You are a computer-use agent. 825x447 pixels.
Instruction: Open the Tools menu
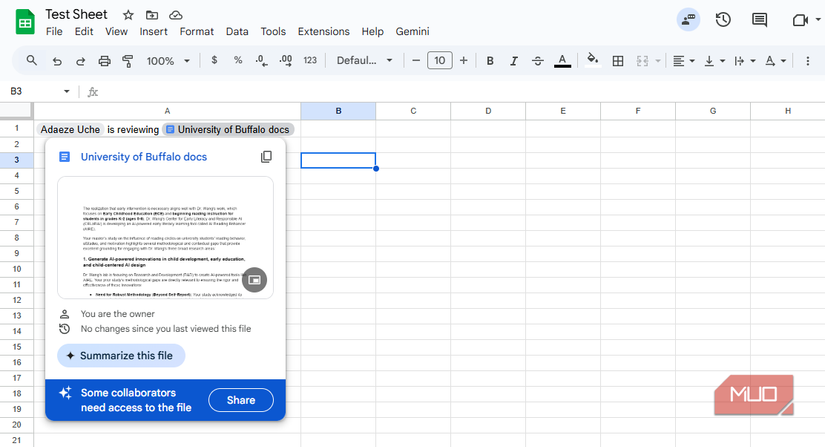point(273,32)
